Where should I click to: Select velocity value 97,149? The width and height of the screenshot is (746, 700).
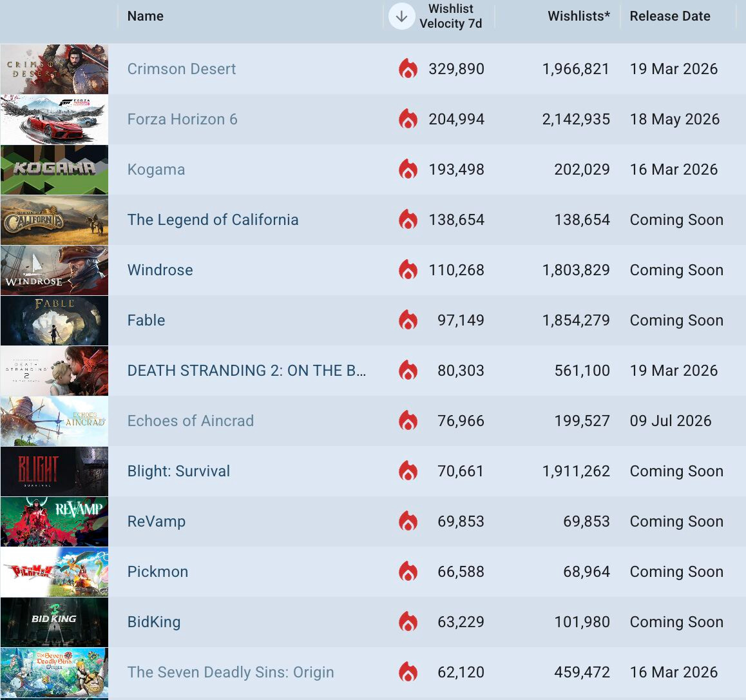(461, 320)
